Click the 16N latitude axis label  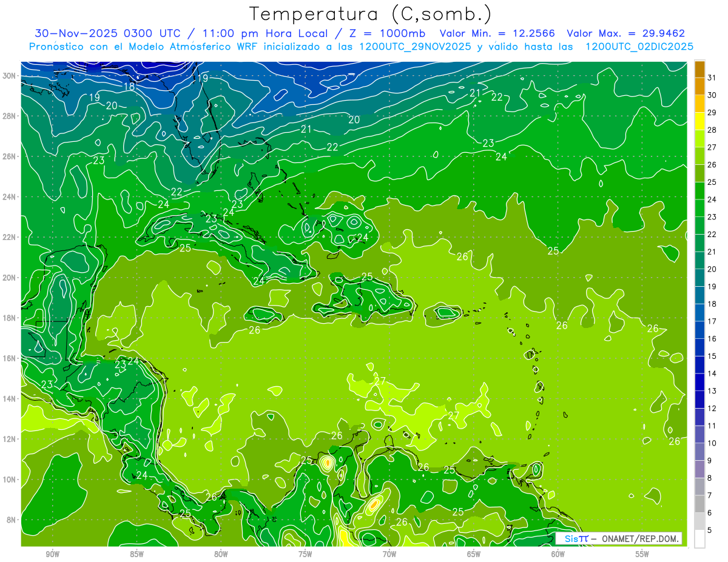(x=10, y=358)
